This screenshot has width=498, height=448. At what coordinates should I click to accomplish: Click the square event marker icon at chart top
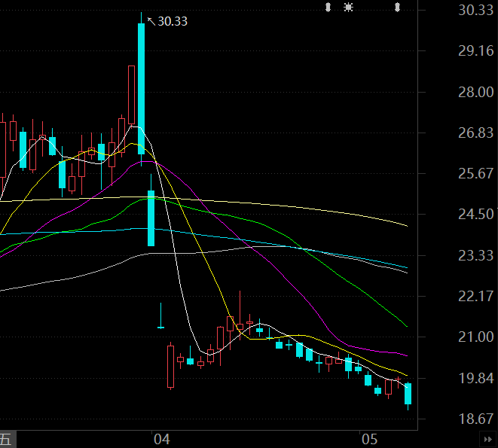coord(348,7)
